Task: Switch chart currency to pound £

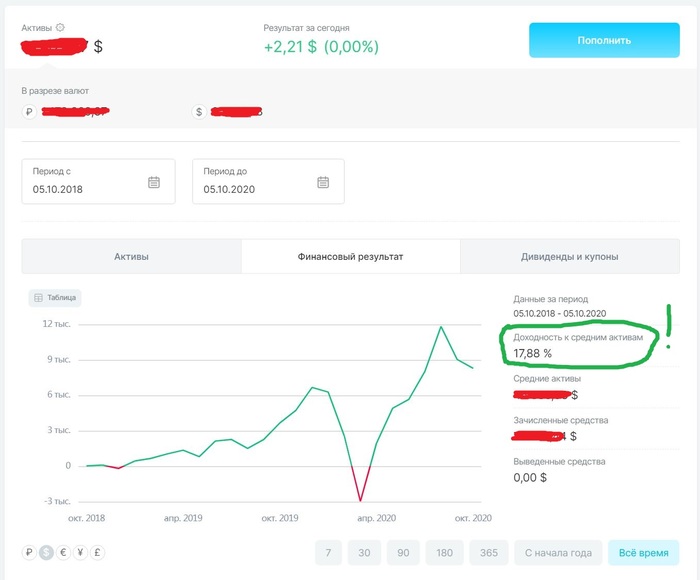Action: [97, 552]
